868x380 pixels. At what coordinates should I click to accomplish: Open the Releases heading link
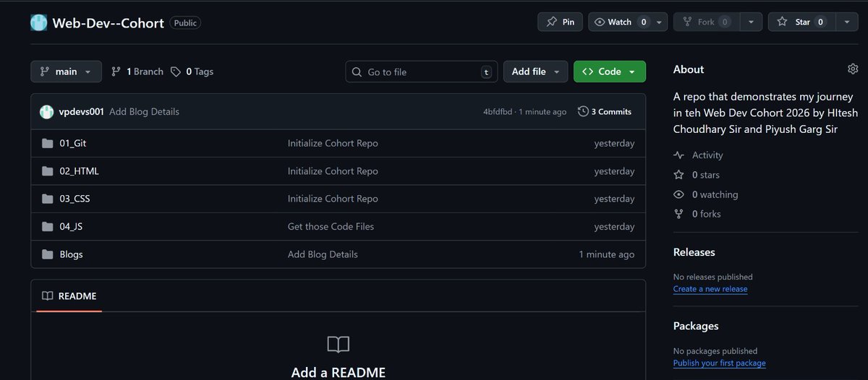point(694,252)
